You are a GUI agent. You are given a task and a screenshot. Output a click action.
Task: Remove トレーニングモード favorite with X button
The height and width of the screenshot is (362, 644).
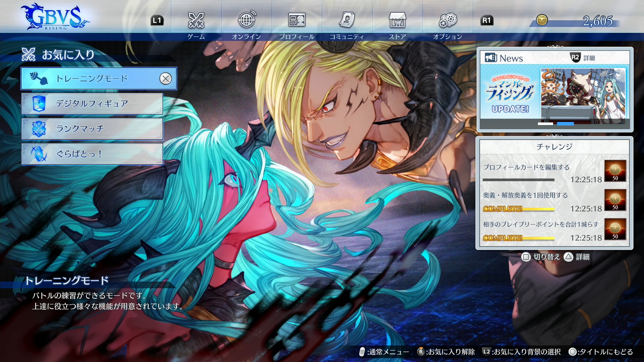coord(165,79)
